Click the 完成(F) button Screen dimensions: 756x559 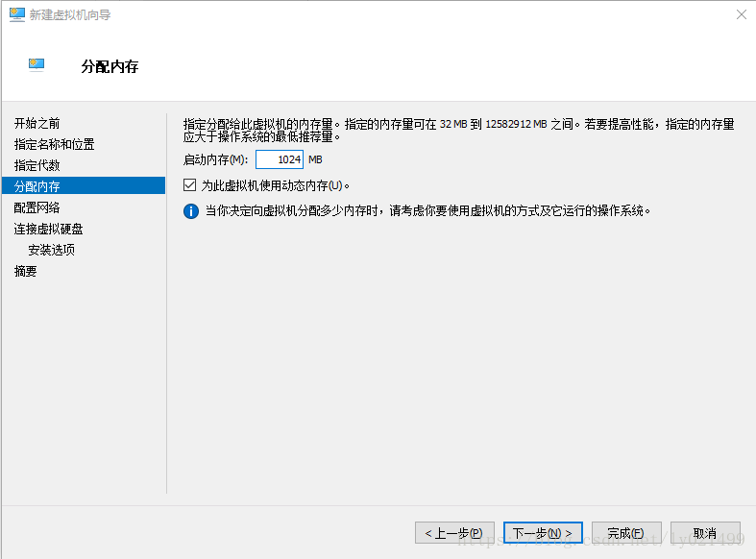[x=626, y=533]
